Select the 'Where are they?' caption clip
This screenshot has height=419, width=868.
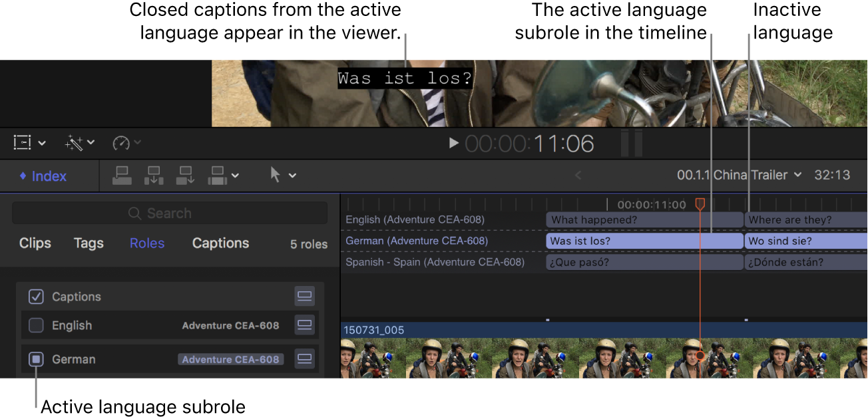coord(805,219)
